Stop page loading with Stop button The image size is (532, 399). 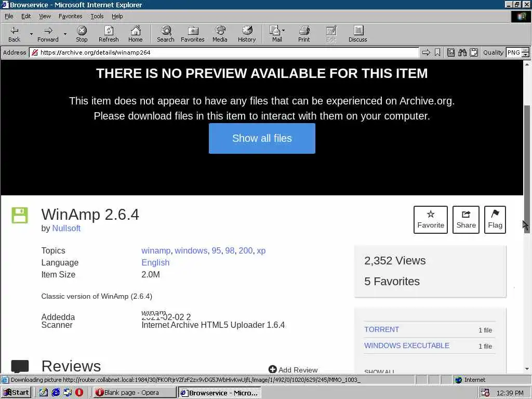(x=82, y=34)
